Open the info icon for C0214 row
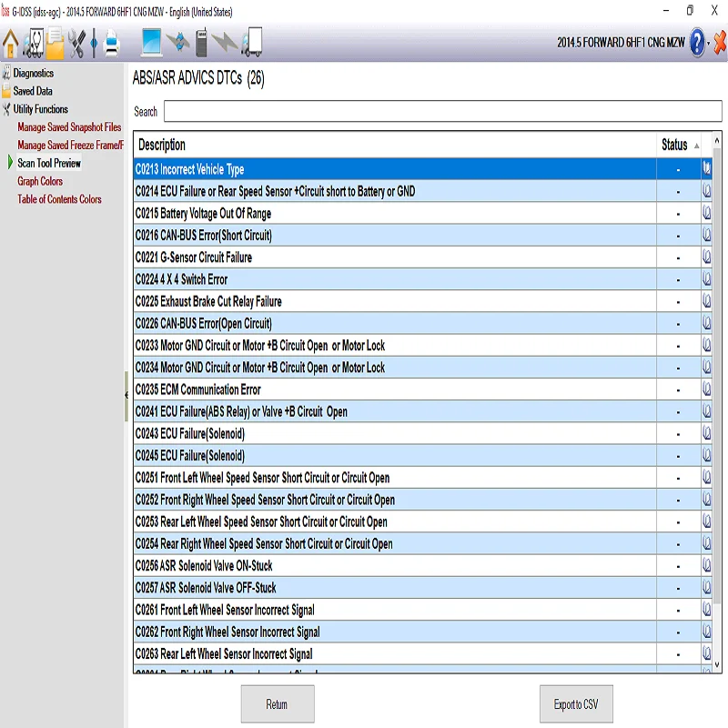The image size is (728, 728). point(706,191)
